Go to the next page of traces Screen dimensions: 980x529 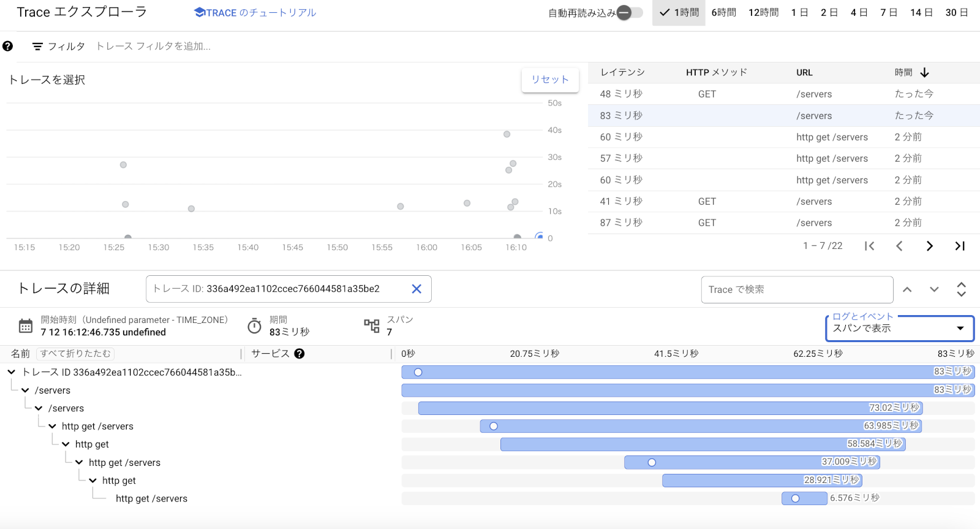[x=929, y=246]
